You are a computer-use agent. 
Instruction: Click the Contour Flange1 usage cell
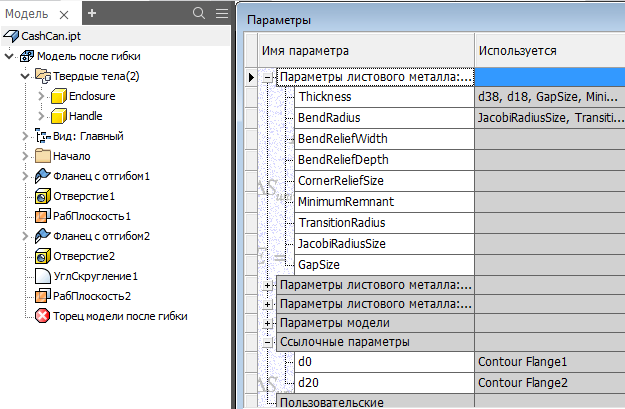(x=550, y=362)
